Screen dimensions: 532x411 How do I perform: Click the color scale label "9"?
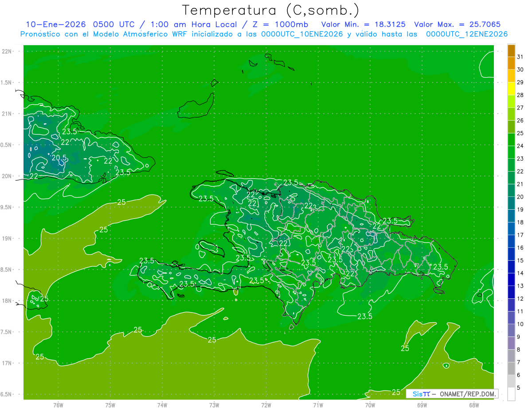click(519, 337)
